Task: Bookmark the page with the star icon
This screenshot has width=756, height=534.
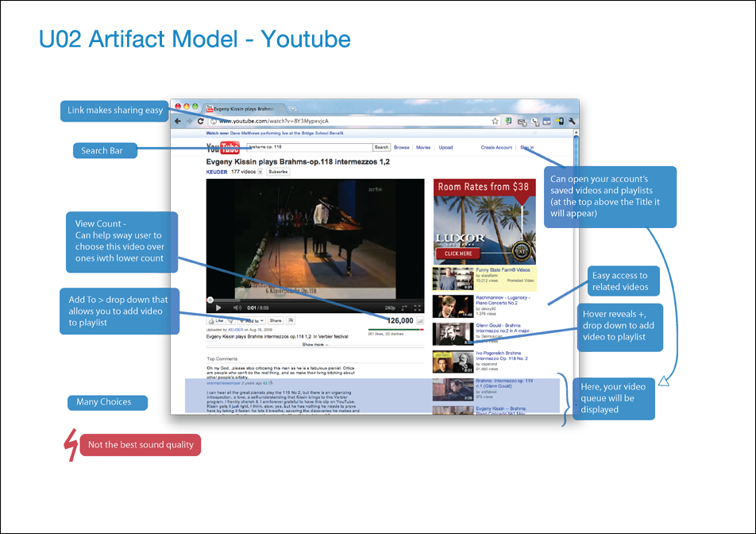Action: 496,121
